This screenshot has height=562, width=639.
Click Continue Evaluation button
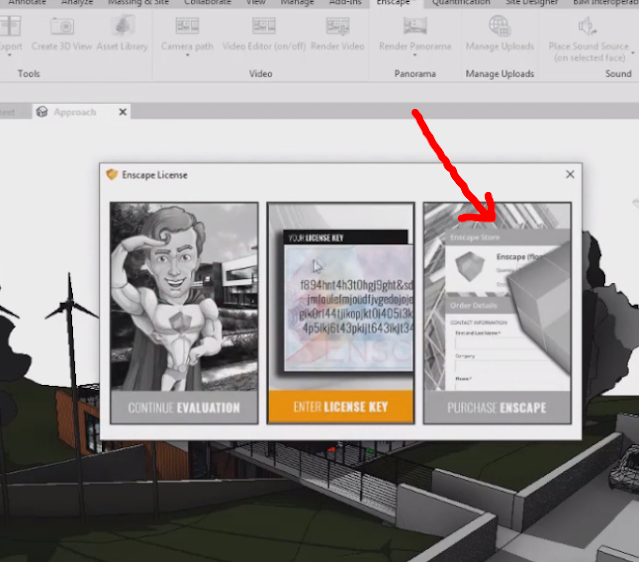pos(184,407)
